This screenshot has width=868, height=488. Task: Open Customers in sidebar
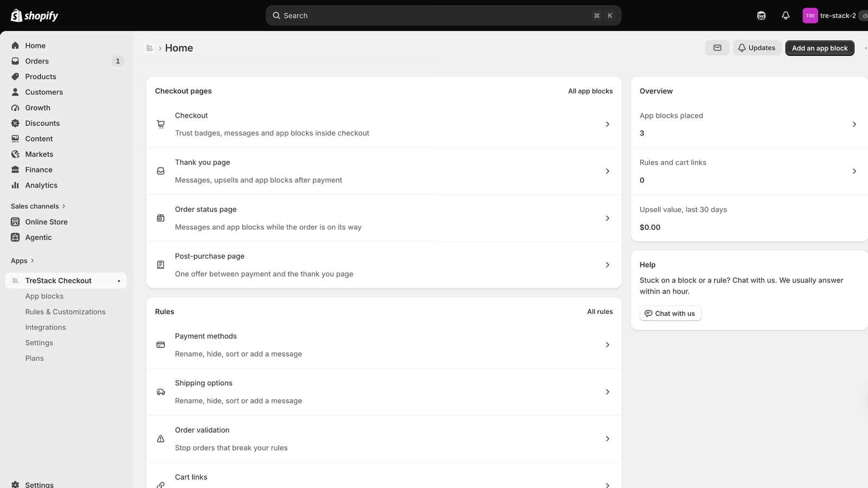coord(66,92)
